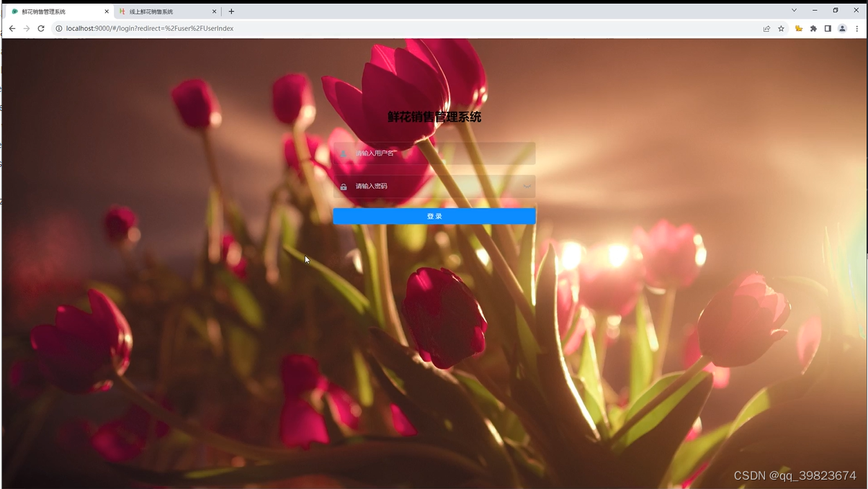Screen dimensions: 868x489
Task: Click the user icon in the username field
Action: pyautogui.click(x=344, y=153)
